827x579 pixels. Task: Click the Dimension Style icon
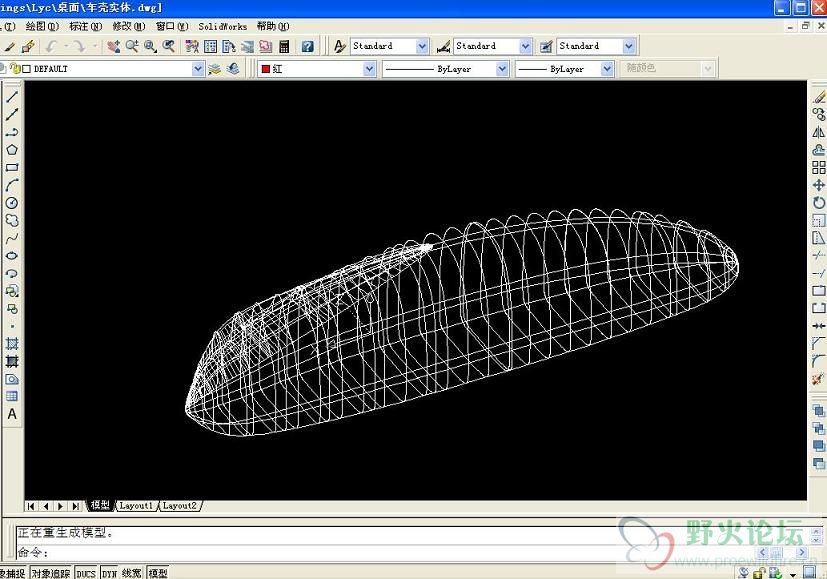pyautogui.click(x=443, y=46)
